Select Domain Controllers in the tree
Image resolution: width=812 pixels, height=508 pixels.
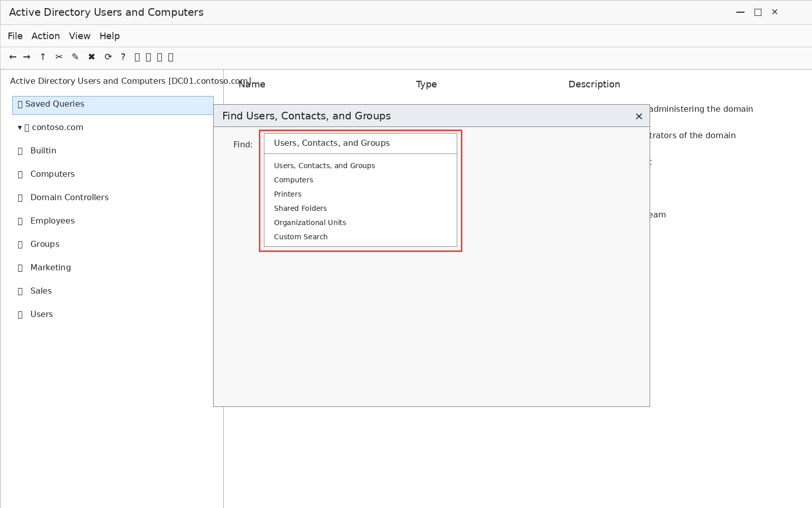pos(69,198)
